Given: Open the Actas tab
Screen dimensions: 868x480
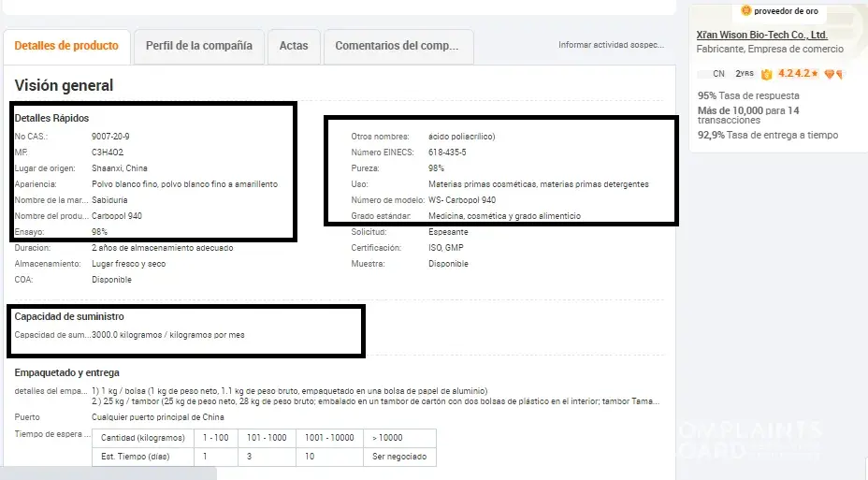Looking at the screenshot, I should (x=293, y=46).
